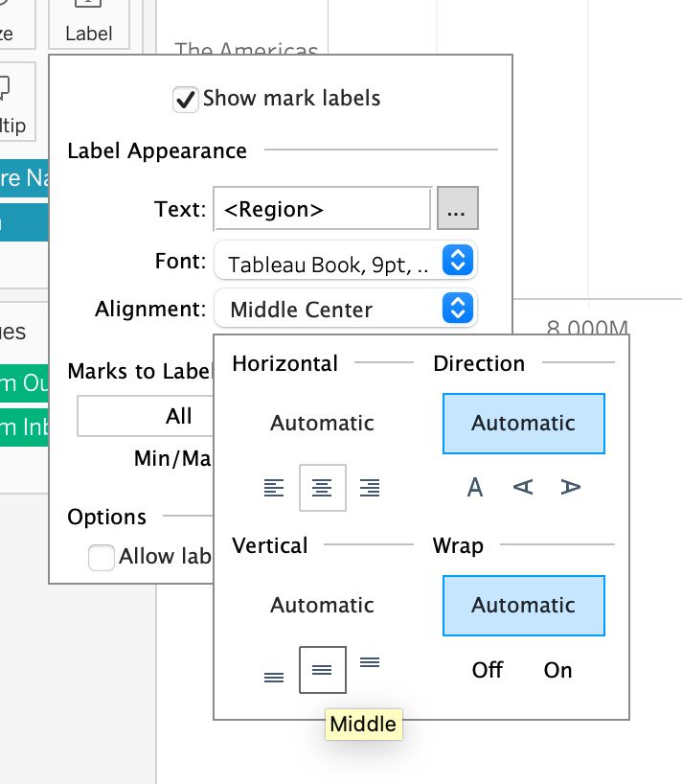Choose rotate-left text direction icon

[523, 488]
